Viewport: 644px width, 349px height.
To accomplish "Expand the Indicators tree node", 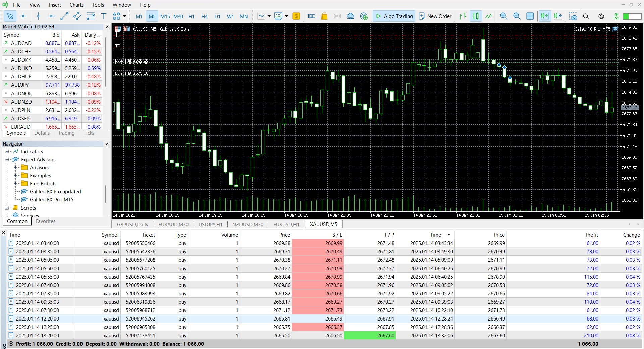I will pyautogui.click(x=7, y=152).
